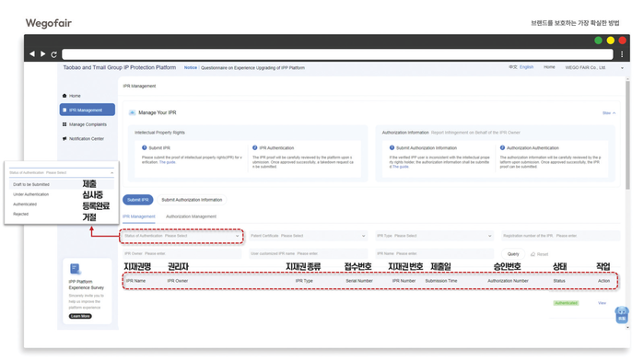The height and width of the screenshot is (362, 644).
Task: Switch the language to English
Action: [526, 67]
